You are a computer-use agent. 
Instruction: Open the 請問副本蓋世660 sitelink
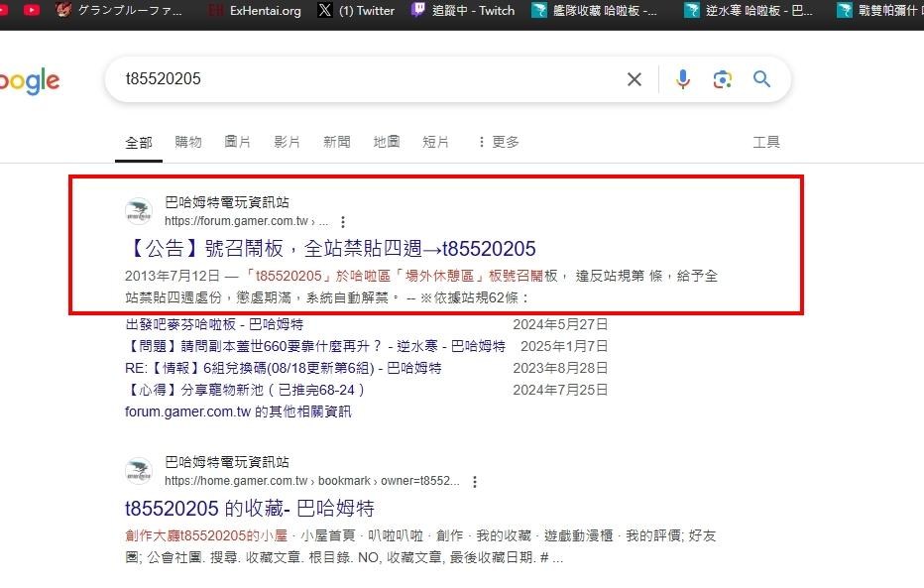315,346
